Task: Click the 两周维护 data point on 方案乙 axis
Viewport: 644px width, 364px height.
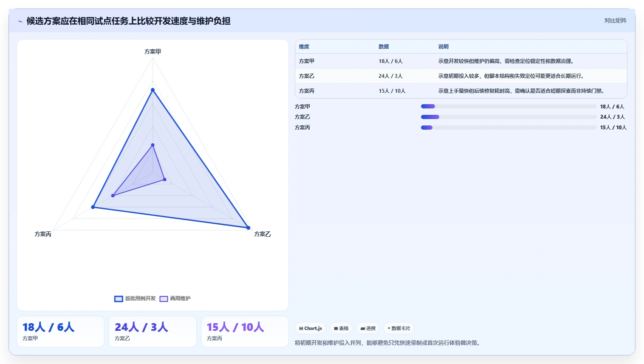Action: click(x=165, y=179)
